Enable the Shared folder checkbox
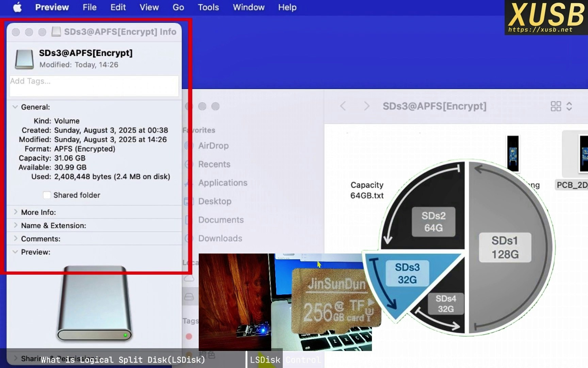The height and width of the screenshot is (368, 588). (x=47, y=195)
